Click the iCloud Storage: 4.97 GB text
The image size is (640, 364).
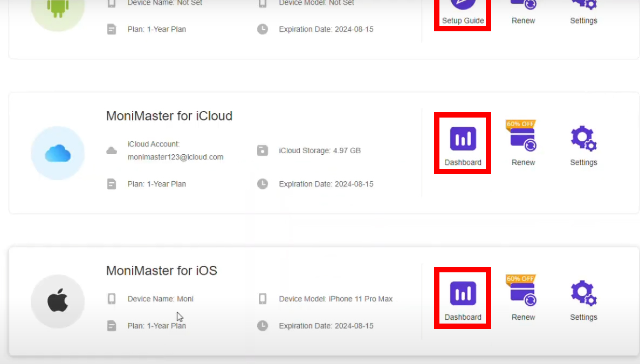tap(320, 150)
